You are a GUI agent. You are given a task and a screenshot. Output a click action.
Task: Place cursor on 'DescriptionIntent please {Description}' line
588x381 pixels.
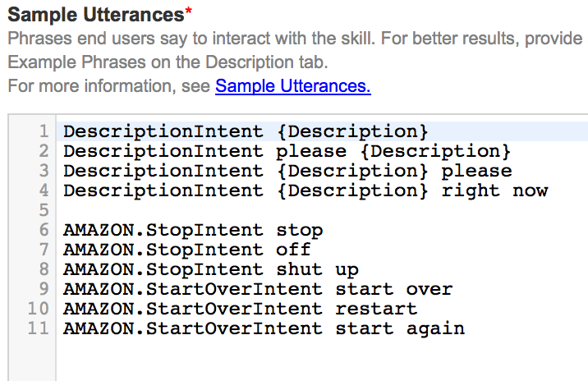pyautogui.click(x=287, y=151)
